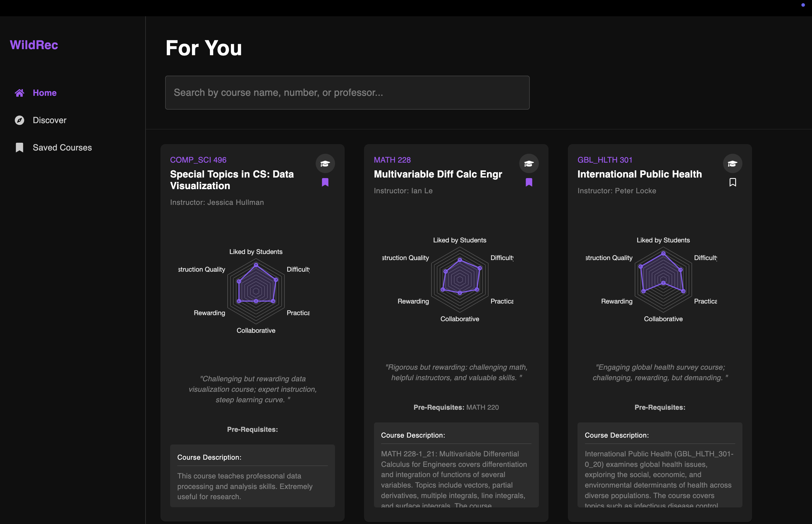Image resolution: width=812 pixels, height=524 pixels.
Task: Click the Home house icon in sidebar
Action: point(19,93)
